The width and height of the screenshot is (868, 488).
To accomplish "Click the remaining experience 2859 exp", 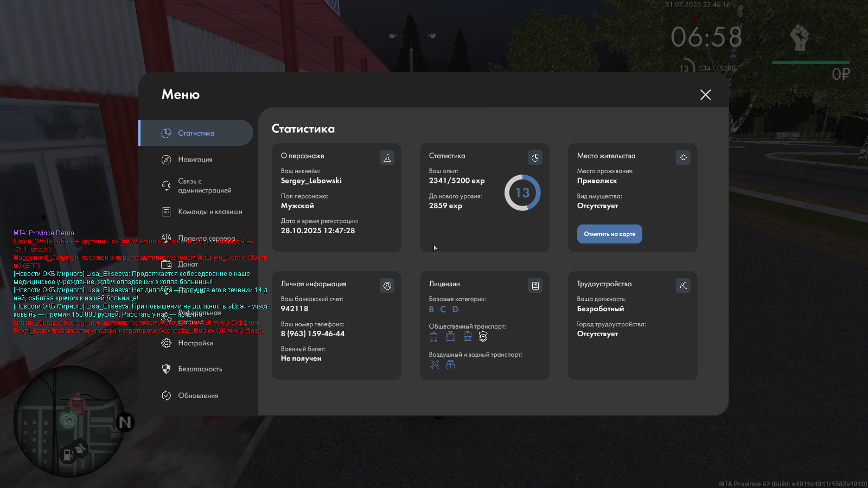I will click(x=445, y=206).
